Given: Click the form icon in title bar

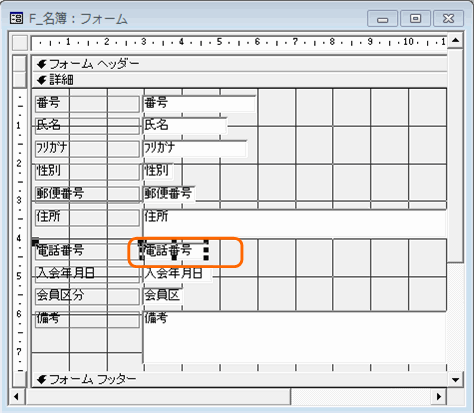Looking at the screenshot, I should click(x=16, y=18).
